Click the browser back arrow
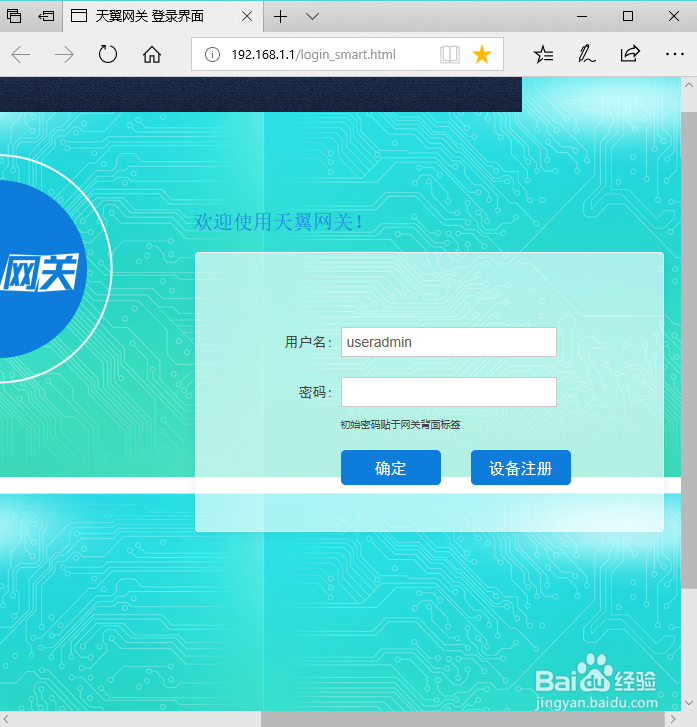This screenshot has height=727, width=697. 20,55
